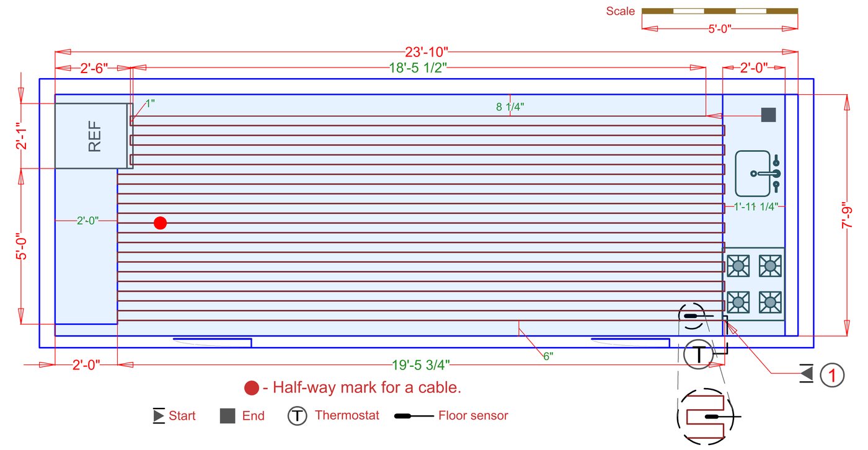Viewport: 868px width, 450px height.
Task: Click the bottom-right stove burner
Action: click(x=770, y=302)
